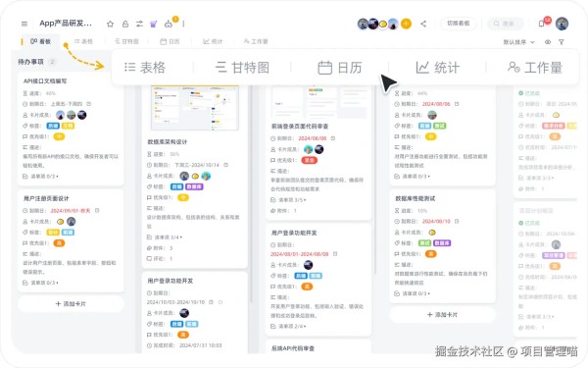Click the share icon in the top bar
588x368 pixels.
[x=423, y=24]
